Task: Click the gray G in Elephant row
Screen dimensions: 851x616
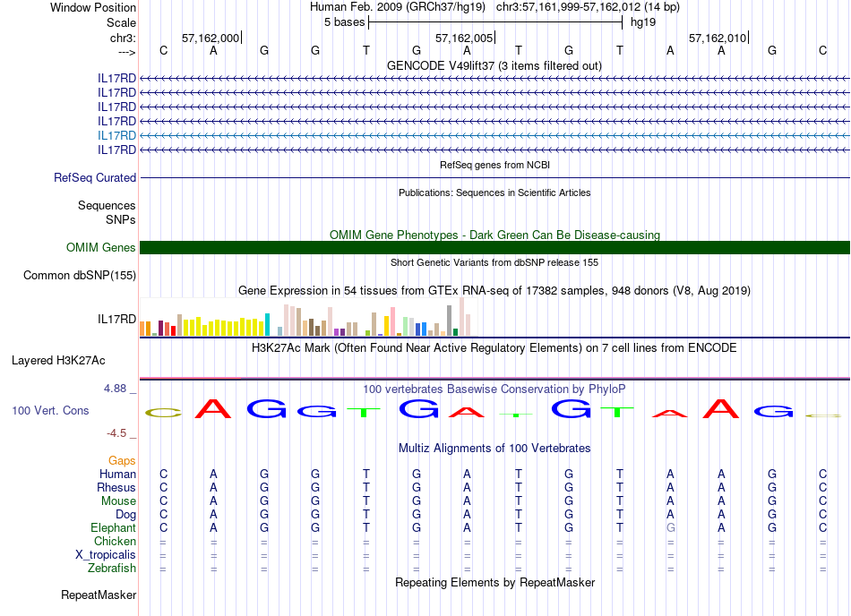Action: tap(671, 527)
